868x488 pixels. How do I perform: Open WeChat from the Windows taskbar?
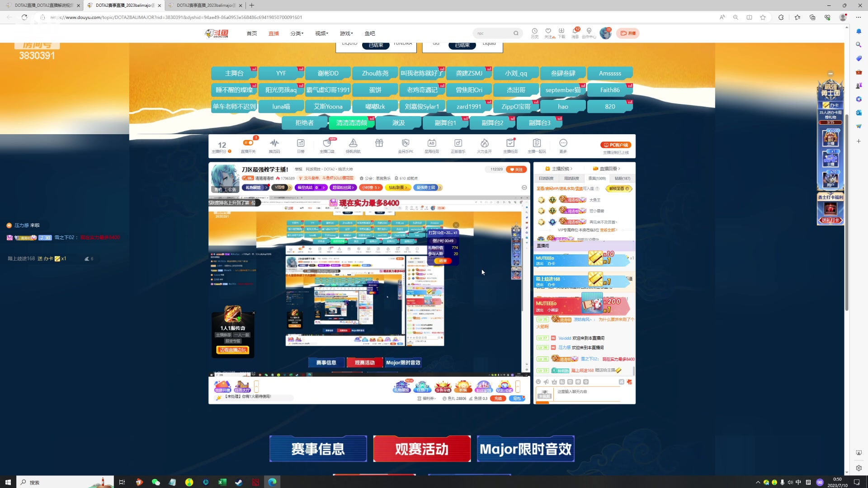click(x=156, y=482)
